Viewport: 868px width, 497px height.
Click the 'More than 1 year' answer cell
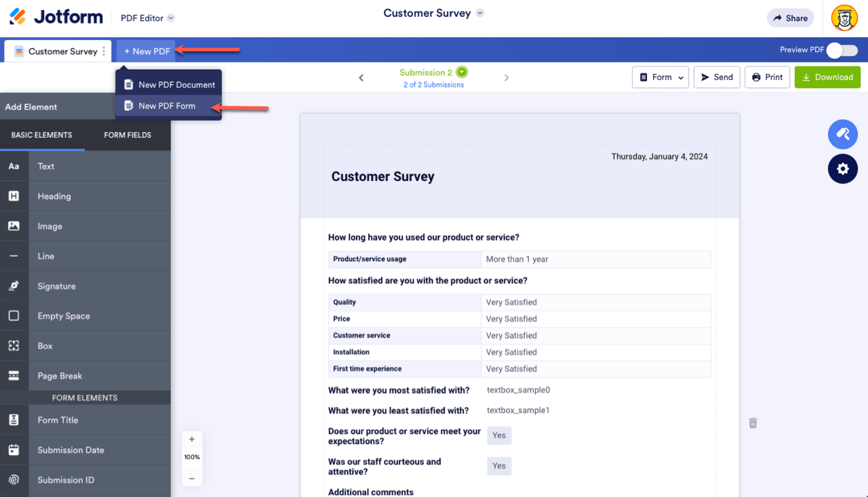point(596,259)
